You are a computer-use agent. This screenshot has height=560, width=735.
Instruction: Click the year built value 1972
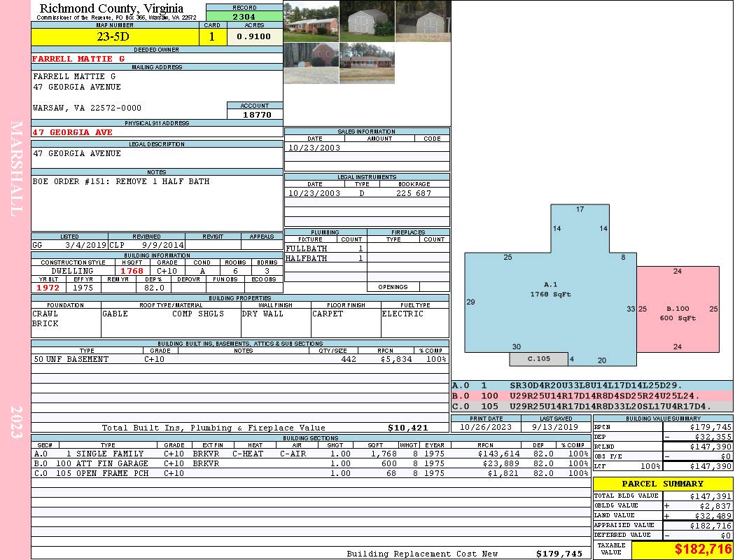(x=48, y=288)
